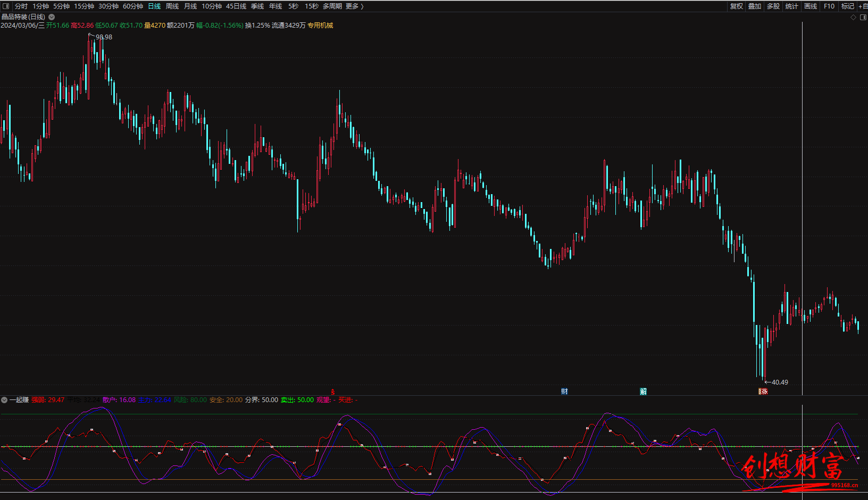The image size is (868, 500).
Task: Select the 周线 weekly tab
Action: pyautogui.click(x=172, y=6)
